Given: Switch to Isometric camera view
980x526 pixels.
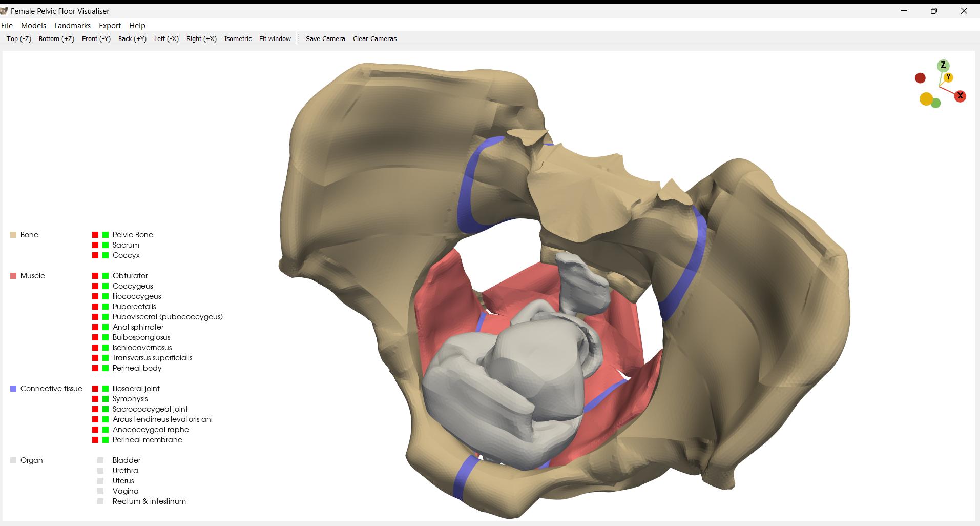Looking at the screenshot, I should pyautogui.click(x=238, y=39).
